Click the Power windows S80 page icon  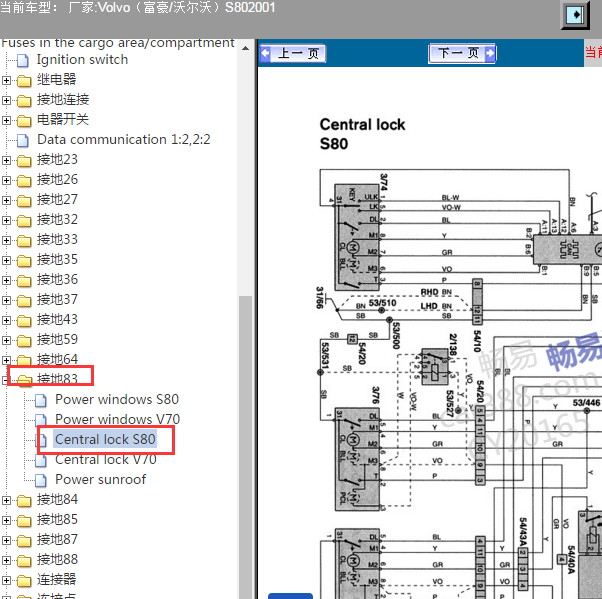pos(41,400)
